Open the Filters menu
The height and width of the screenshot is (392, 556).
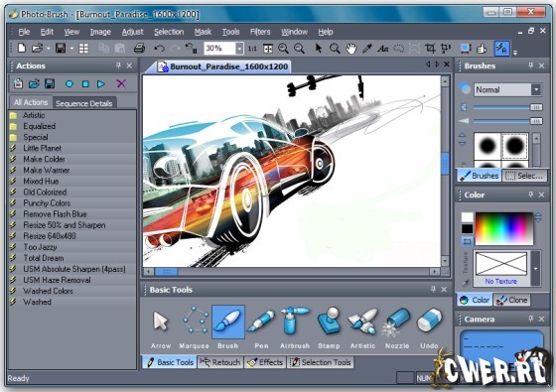click(260, 32)
